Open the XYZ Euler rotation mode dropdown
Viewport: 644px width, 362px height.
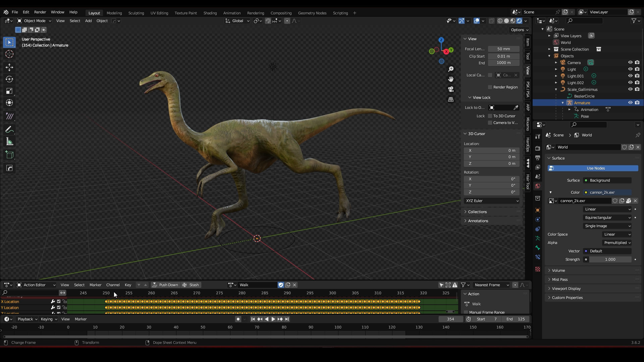(x=492, y=201)
